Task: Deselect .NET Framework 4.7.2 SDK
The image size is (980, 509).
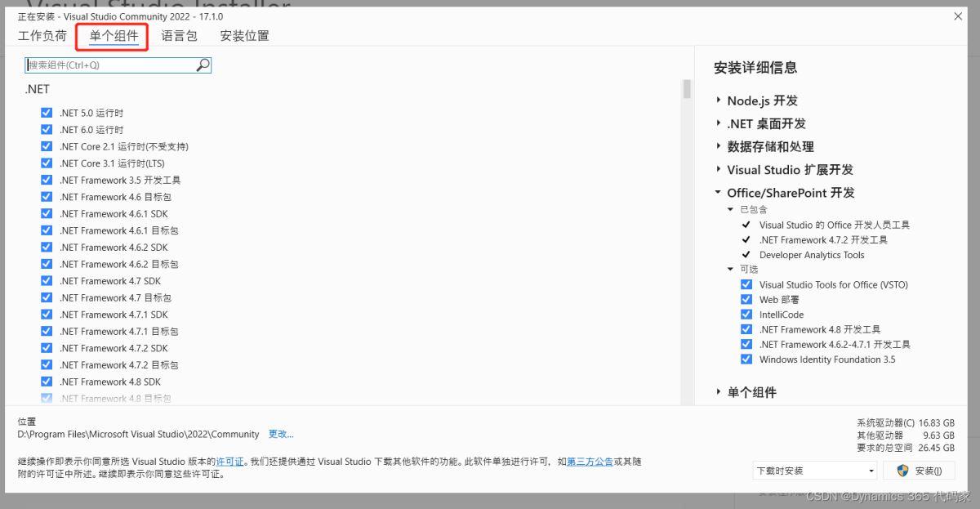Action: coord(47,348)
